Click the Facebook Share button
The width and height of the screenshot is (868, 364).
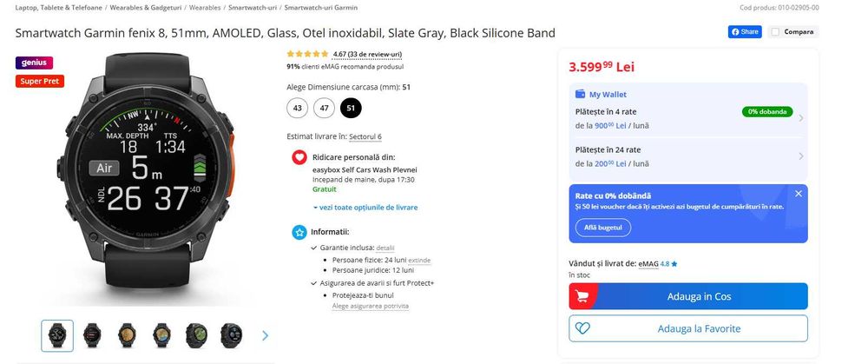coord(745,32)
